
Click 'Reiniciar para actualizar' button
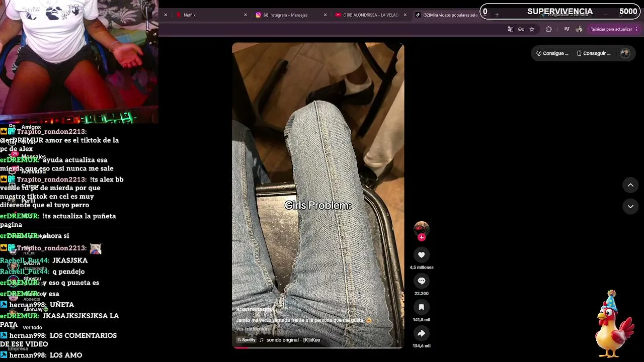[613, 29]
